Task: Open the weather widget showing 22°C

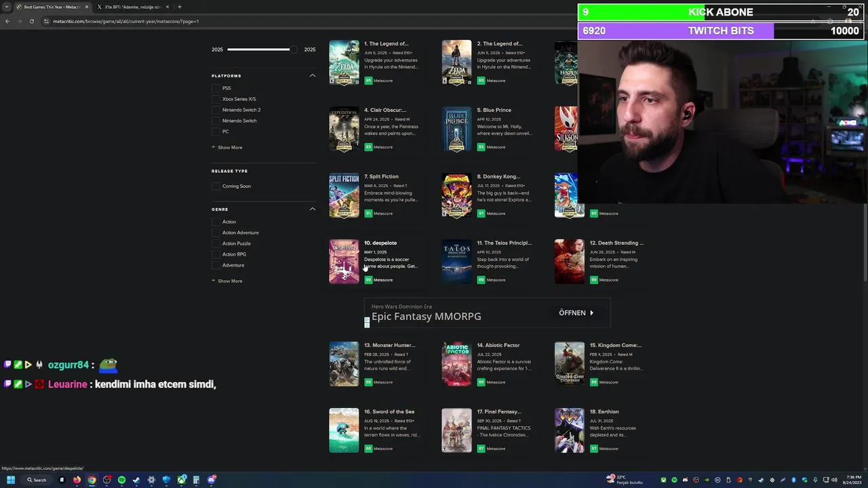Action: tap(625, 480)
